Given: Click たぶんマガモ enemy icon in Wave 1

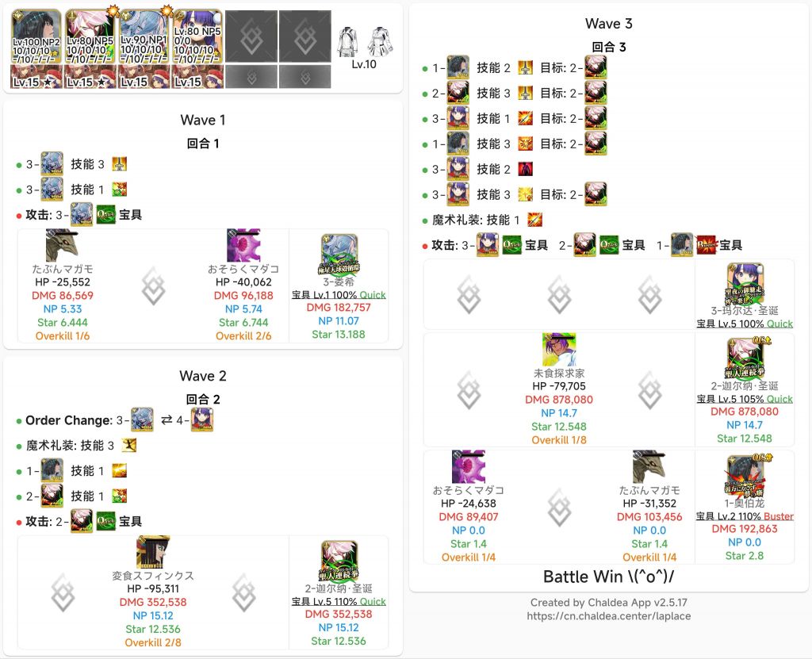Looking at the screenshot, I should (x=62, y=245).
